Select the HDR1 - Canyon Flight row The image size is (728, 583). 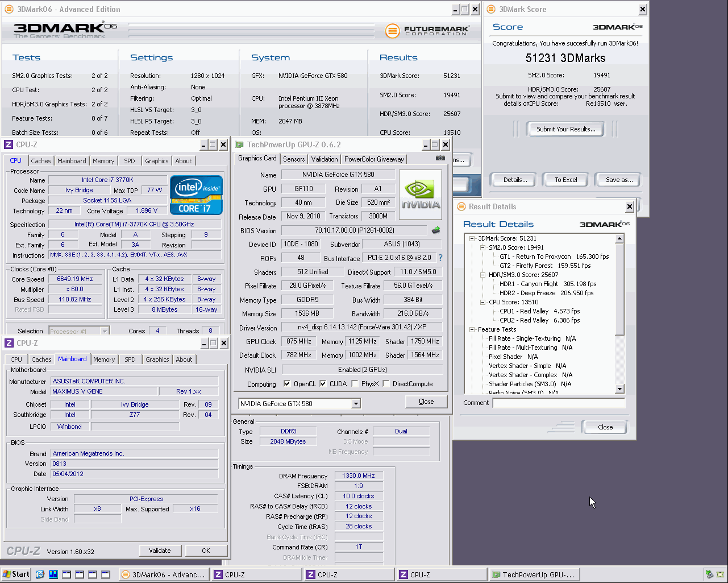pos(548,284)
